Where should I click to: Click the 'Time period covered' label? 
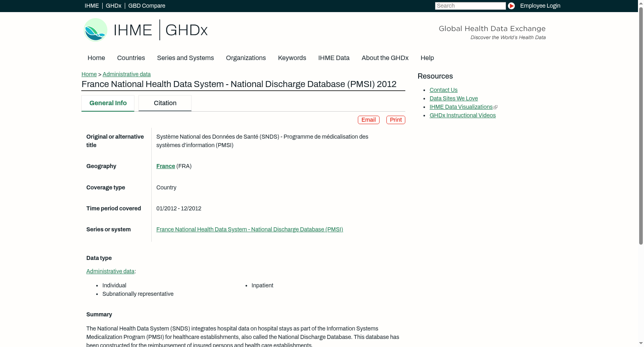pyautogui.click(x=114, y=208)
